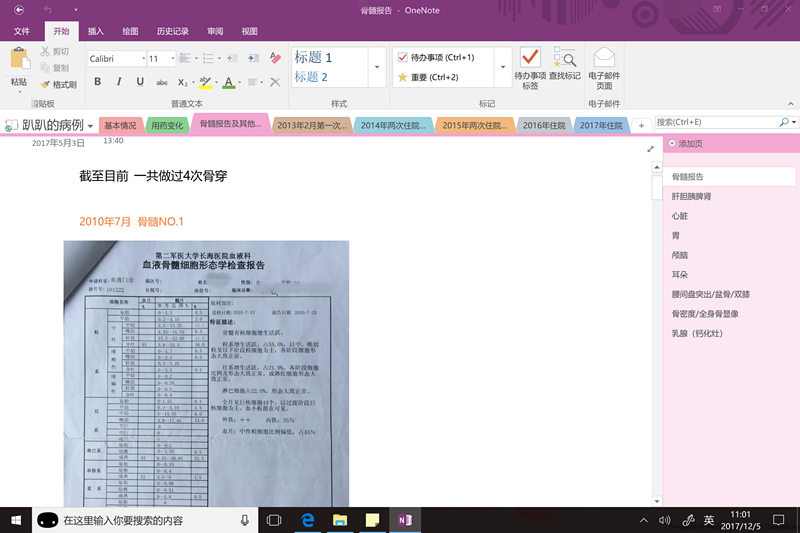Click the numbered list icon

click(x=208, y=58)
